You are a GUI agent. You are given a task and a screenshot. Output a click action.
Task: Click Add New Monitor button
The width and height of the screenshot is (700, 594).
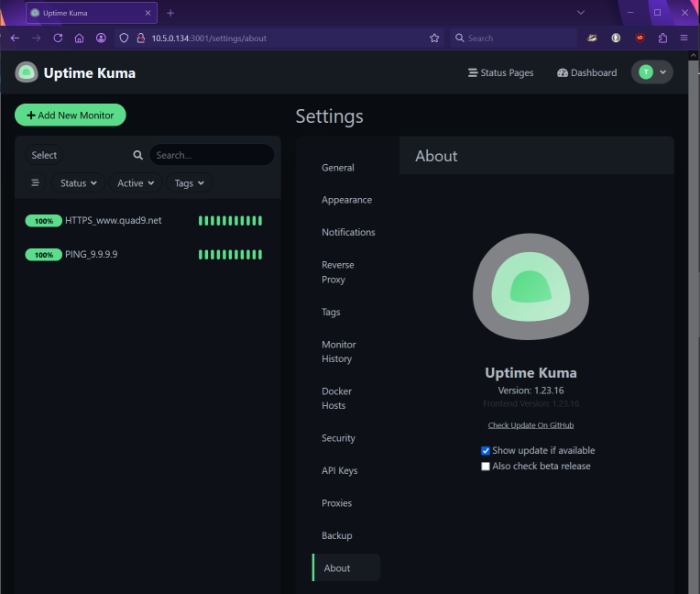click(x=71, y=115)
